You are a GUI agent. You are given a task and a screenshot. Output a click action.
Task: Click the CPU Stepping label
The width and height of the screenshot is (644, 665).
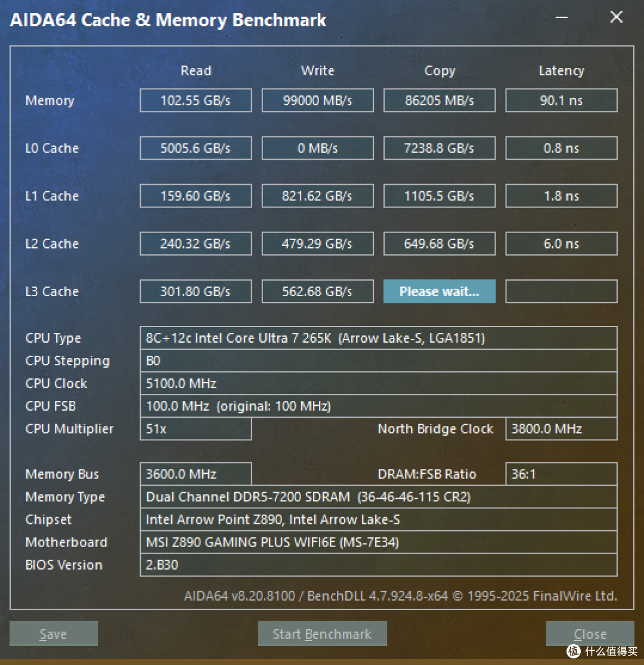point(67,361)
